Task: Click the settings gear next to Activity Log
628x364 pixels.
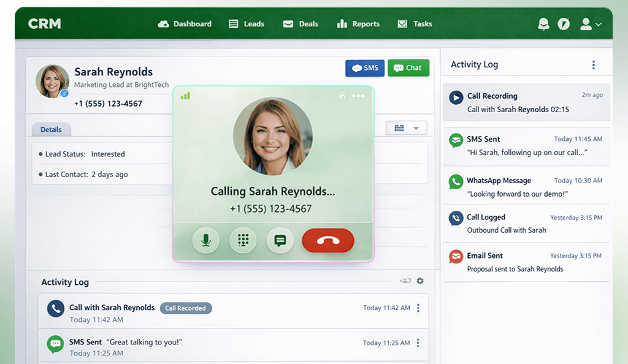Action: pyautogui.click(x=419, y=281)
